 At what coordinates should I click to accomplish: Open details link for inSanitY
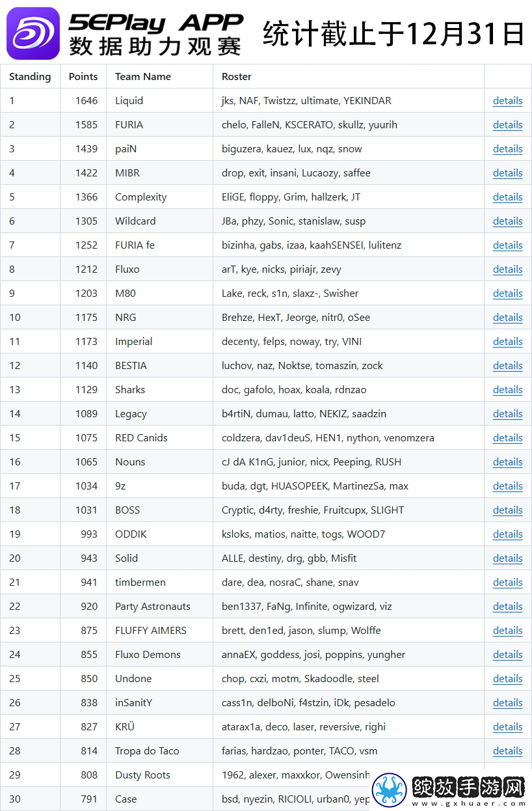pos(507,703)
